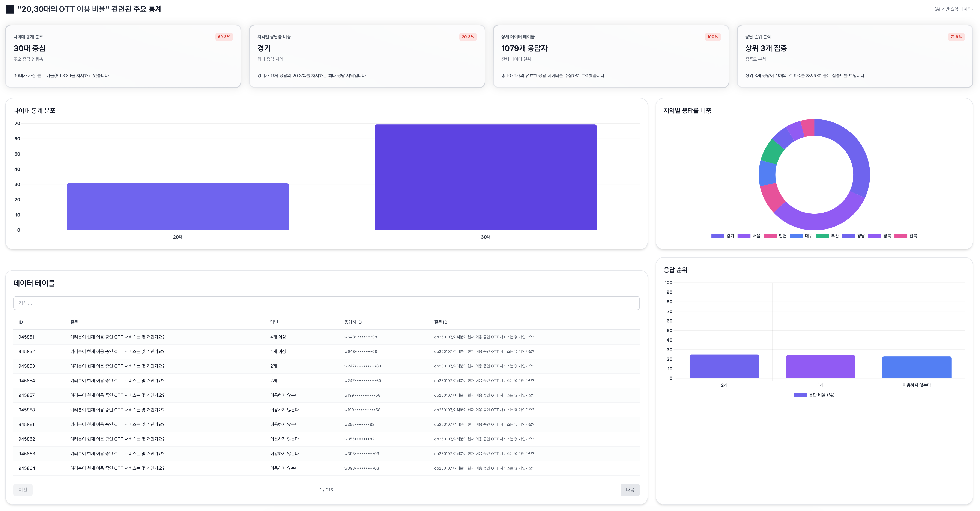Click the 질문 column header
The width and height of the screenshot is (980, 511).
point(74,322)
